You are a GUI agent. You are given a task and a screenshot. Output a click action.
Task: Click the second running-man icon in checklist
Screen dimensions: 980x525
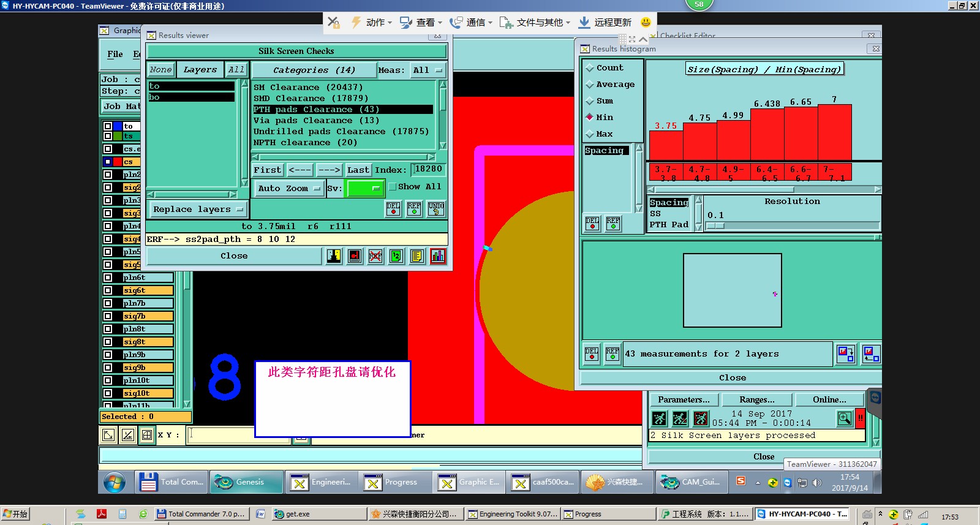(680, 418)
